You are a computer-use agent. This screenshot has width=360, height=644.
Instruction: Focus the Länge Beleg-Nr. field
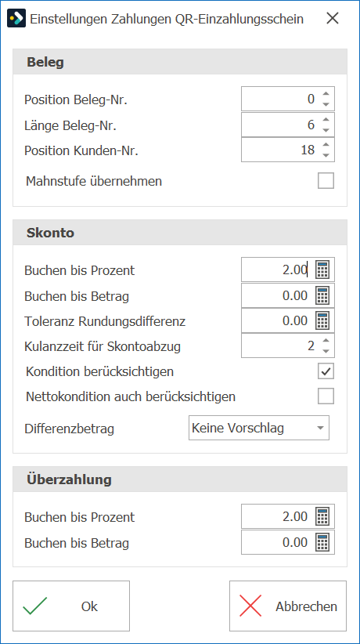[288, 125]
